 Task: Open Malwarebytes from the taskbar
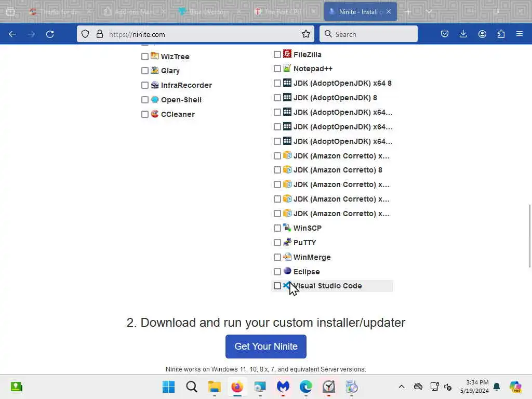pos(283,387)
